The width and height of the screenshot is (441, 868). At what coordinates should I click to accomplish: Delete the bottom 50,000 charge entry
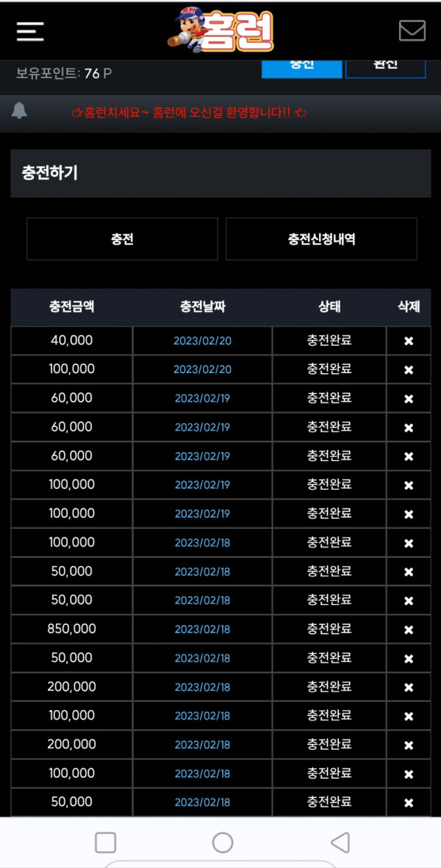pos(409,803)
